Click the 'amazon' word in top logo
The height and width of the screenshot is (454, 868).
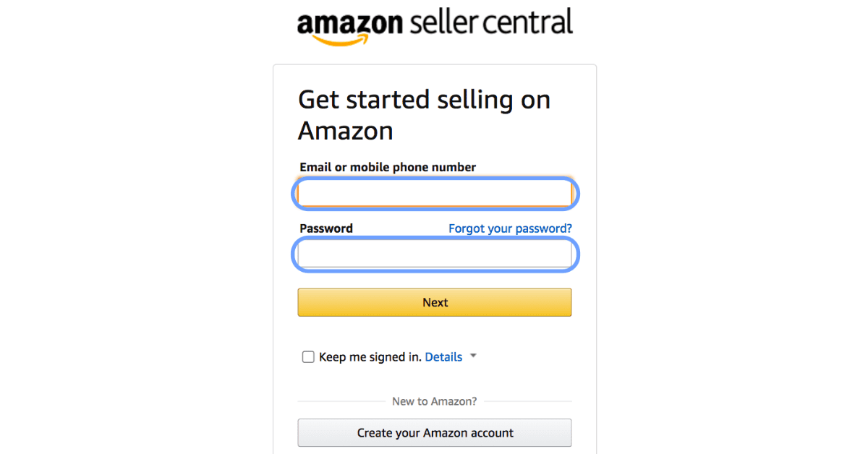pos(349,23)
